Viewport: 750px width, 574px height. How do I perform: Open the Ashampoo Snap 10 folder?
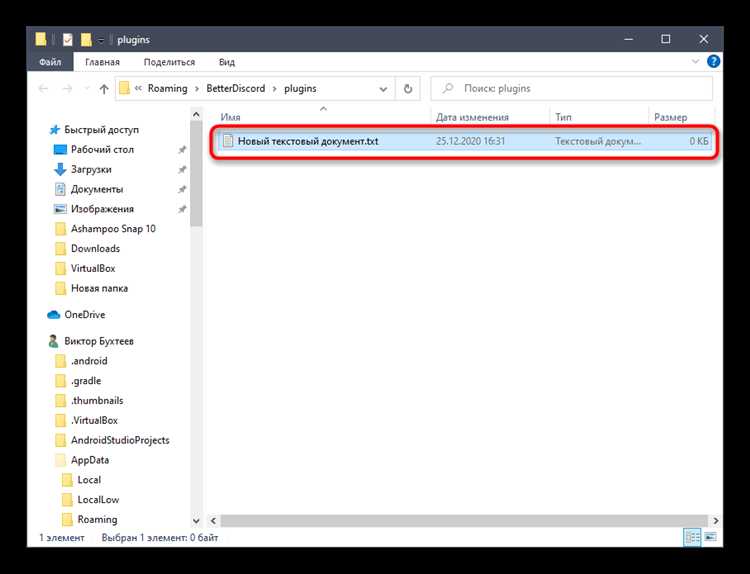[113, 229]
